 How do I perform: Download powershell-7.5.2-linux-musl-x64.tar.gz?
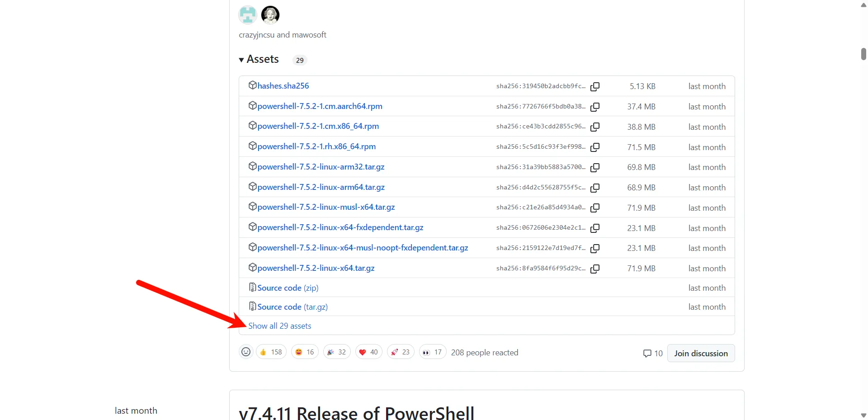pyautogui.click(x=326, y=207)
